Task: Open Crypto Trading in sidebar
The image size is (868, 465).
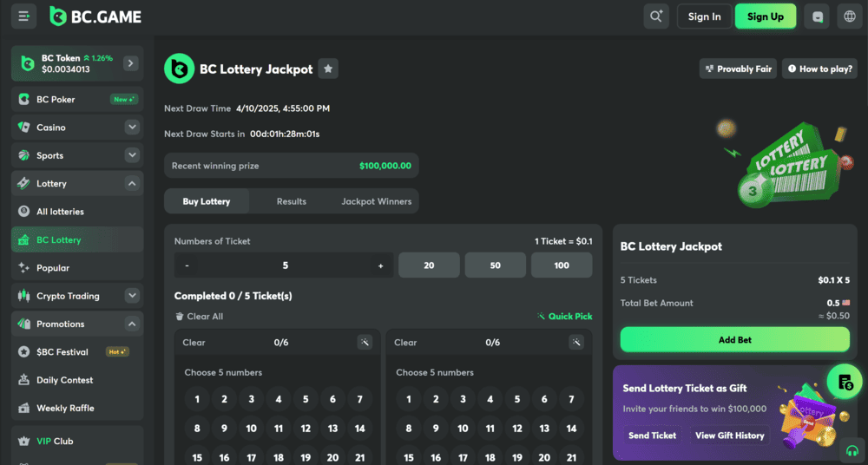Action: (77, 296)
